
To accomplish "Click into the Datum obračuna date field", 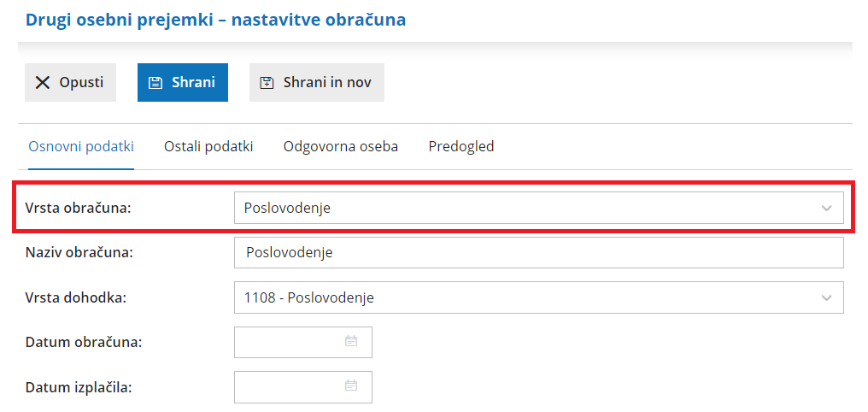I will (302, 342).
